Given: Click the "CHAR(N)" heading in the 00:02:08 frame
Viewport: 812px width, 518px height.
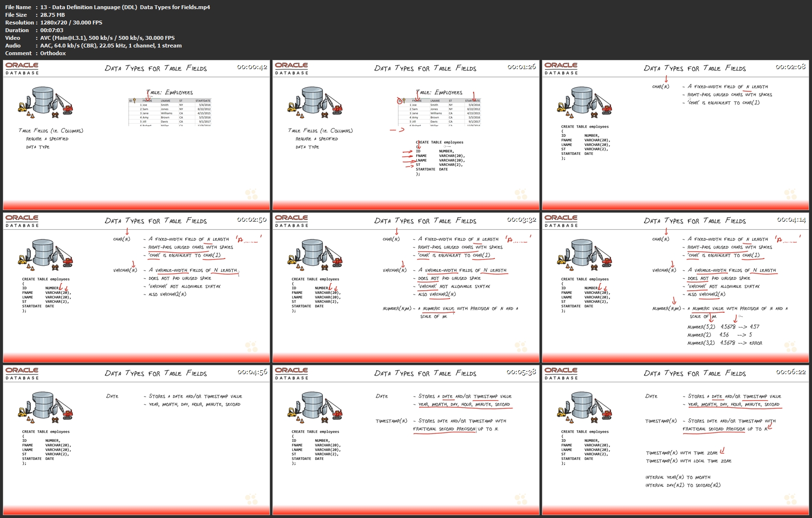Looking at the screenshot, I should click(x=660, y=87).
